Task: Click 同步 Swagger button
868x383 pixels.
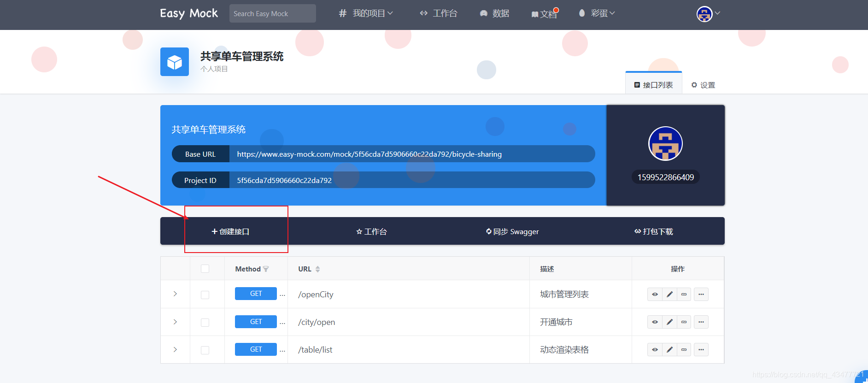Action: tap(512, 231)
